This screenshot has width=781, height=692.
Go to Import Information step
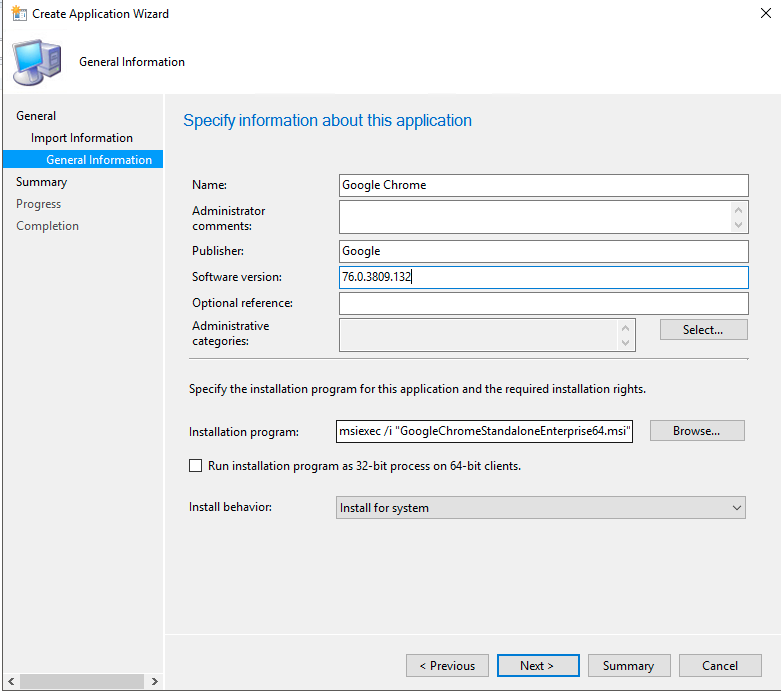82,138
